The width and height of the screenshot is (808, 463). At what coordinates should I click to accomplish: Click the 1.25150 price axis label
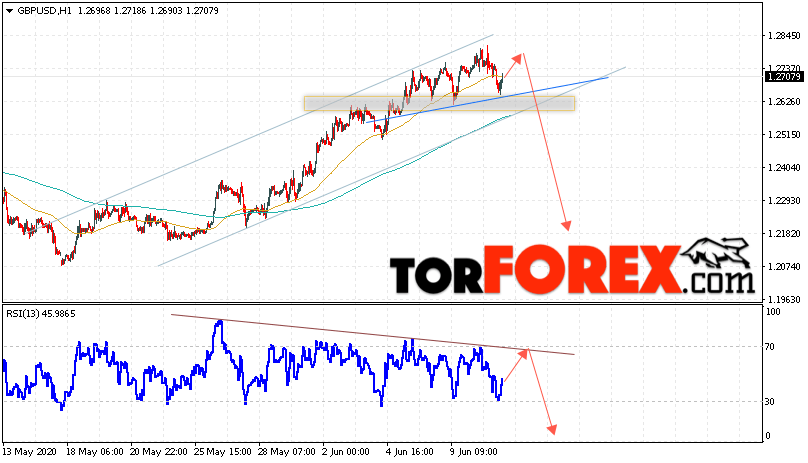coord(784,135)
